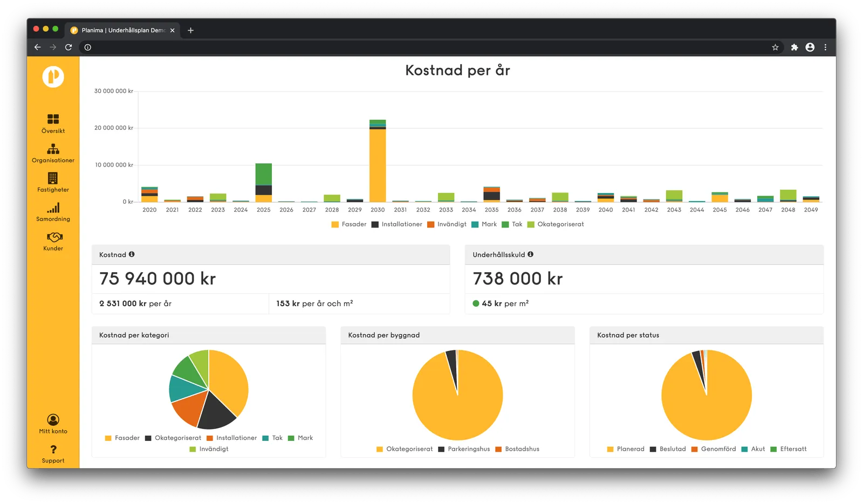Toggle Planerad legend in status pie chart
The image size is (863, 504).
pyautogui.click(x=626, y=449)
